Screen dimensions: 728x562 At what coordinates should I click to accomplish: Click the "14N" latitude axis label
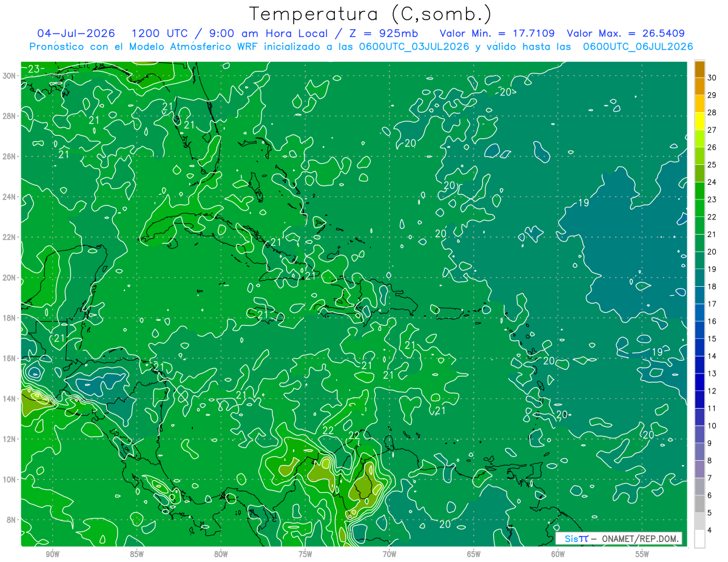tap(10, 399)
